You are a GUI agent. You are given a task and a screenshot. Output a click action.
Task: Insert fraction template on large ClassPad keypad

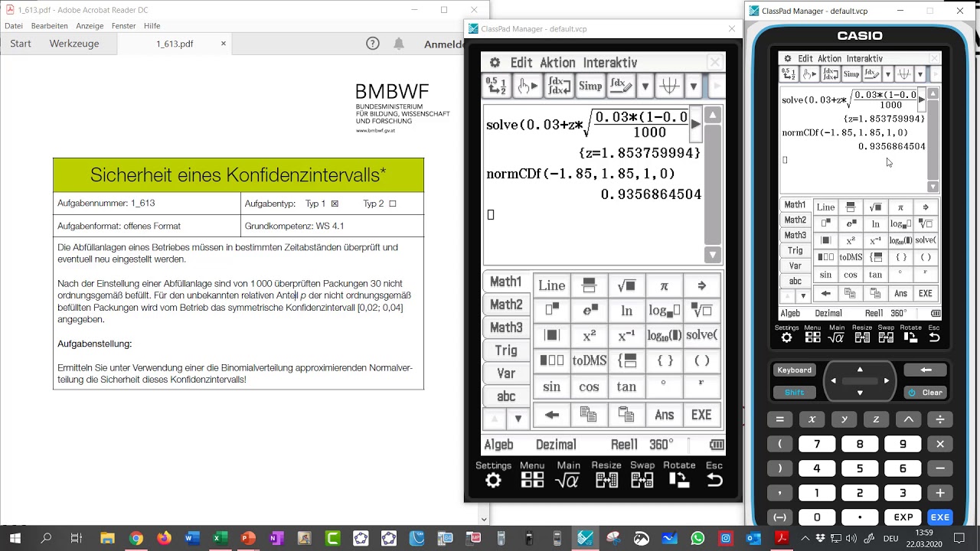589,285
